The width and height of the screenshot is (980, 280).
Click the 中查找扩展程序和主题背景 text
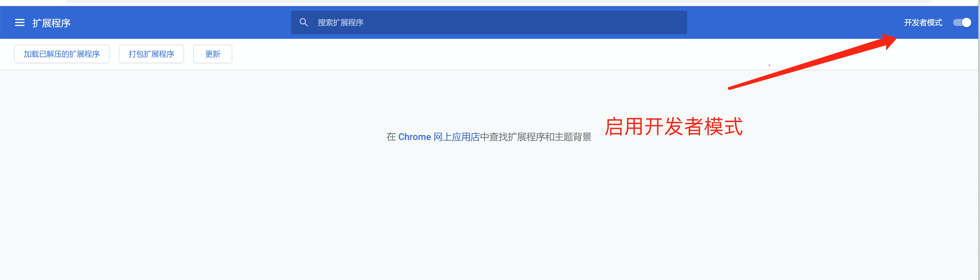tap(536, 137)
